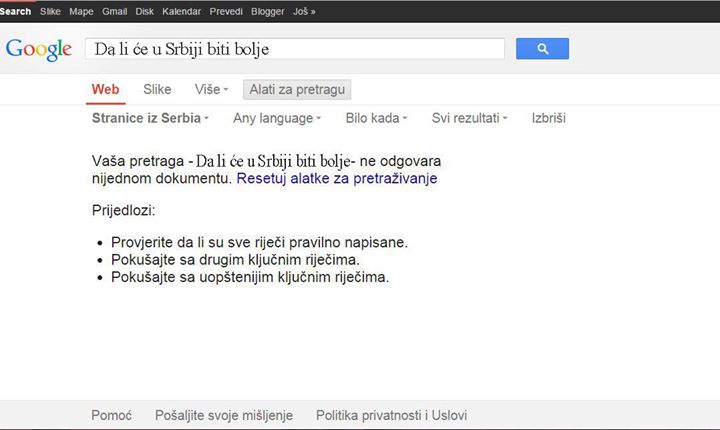Click the blue magnifier search button
Image resolution: width=720 pixels, height=430 pixels.
542,49
